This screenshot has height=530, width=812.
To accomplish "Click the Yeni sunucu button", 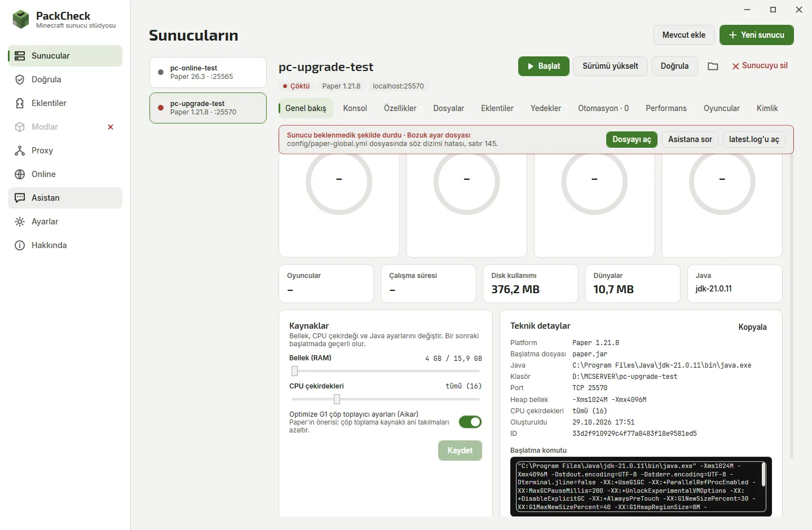I will click(x=756, y=35).
